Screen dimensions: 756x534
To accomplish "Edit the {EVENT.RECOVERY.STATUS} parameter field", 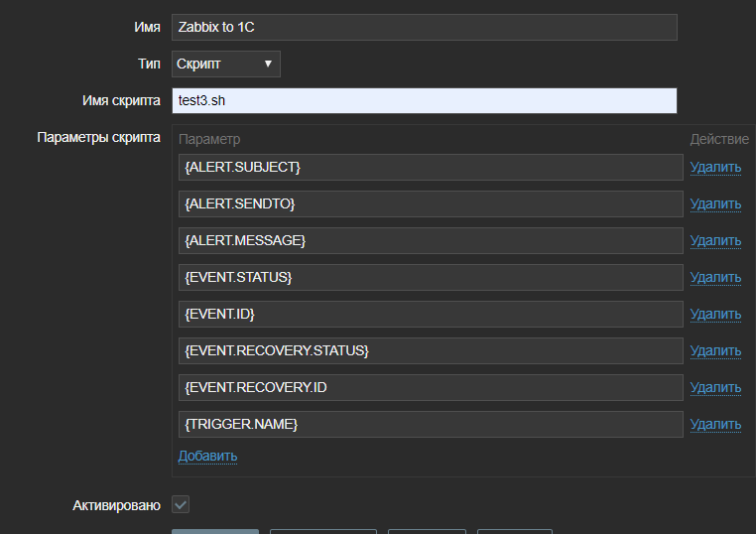I will (x=431, y=350).
